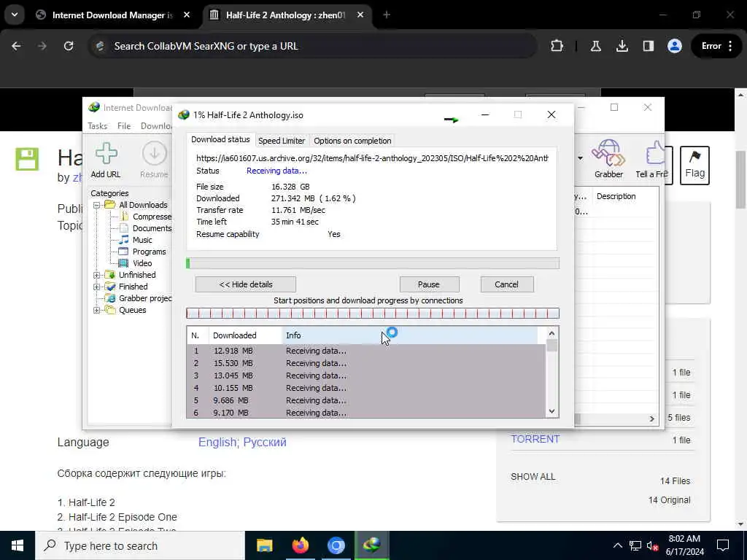Open the Tasks menu in IDM
Viewport: 747px width, 560px height.
pyautogui.click(x=97, y=125)
